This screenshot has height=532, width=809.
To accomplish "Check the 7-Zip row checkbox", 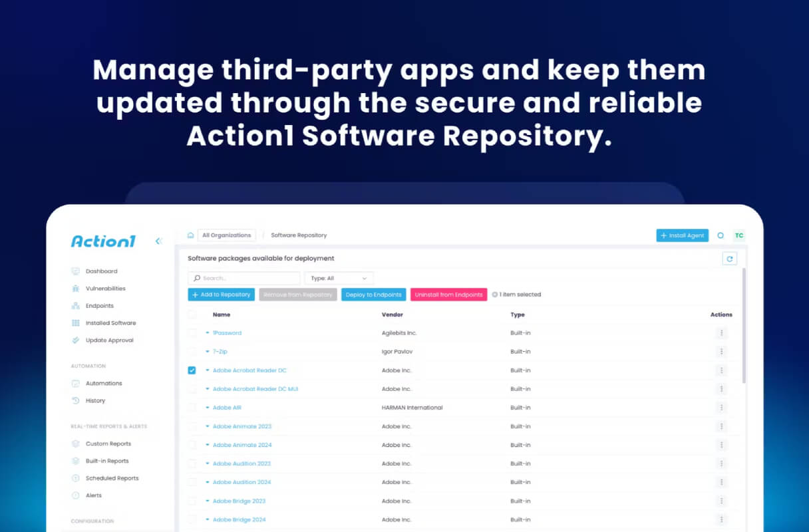I will coord(192,352).
